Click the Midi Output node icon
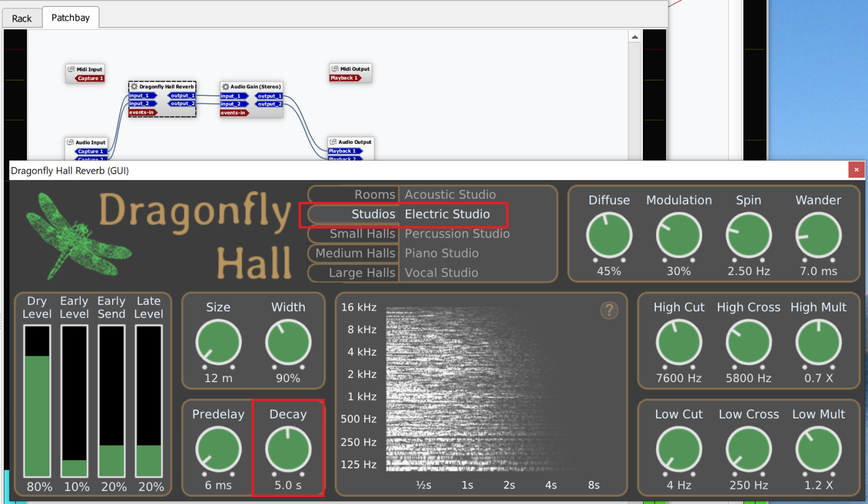 [x=335, y=69]
